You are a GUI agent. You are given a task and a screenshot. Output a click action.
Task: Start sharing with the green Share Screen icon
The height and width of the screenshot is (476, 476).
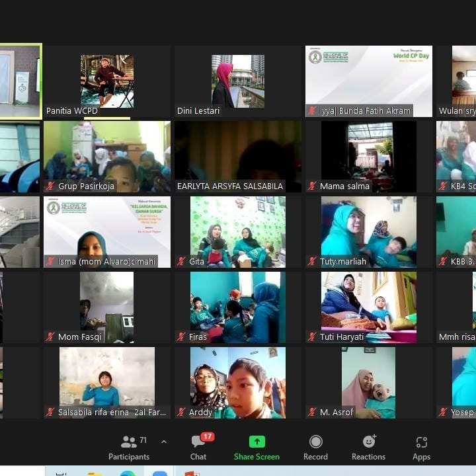pos(257,442)
